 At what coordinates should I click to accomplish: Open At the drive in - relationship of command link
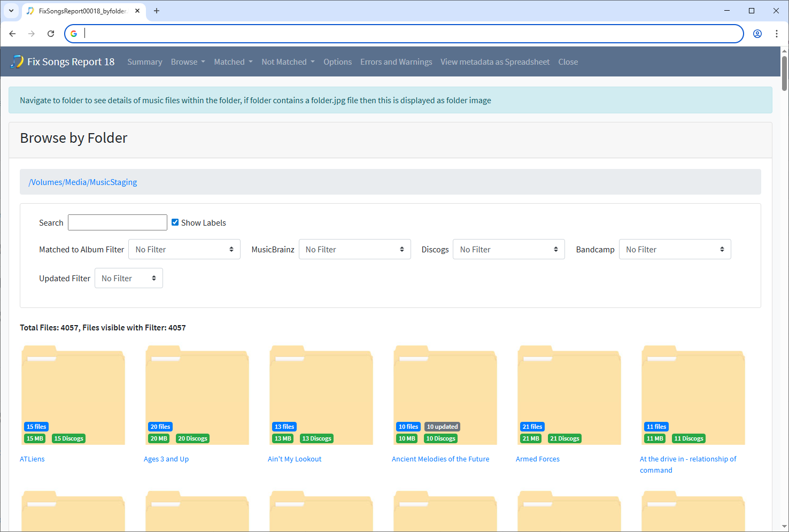pos(688,465)
